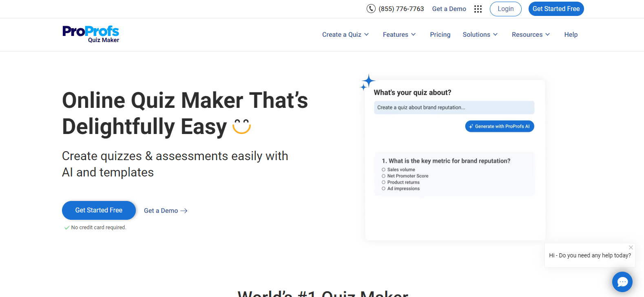Call the (855) 776-7763 phone number

point(401,9)
